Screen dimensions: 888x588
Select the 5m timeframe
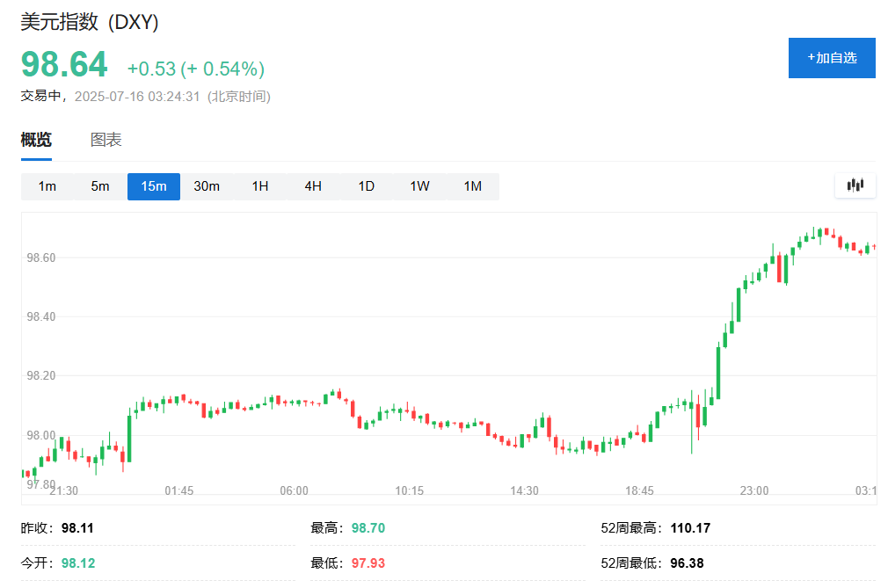pos(100,186)
